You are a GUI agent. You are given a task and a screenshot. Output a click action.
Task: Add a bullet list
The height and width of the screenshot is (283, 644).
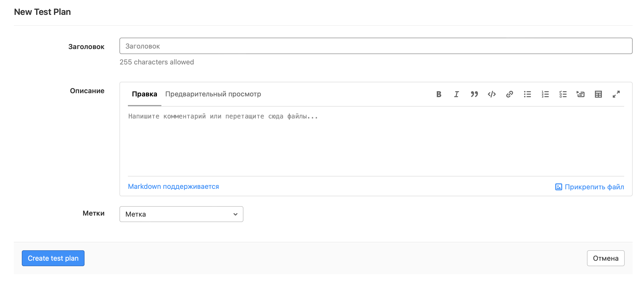click(x=527, y=94)
